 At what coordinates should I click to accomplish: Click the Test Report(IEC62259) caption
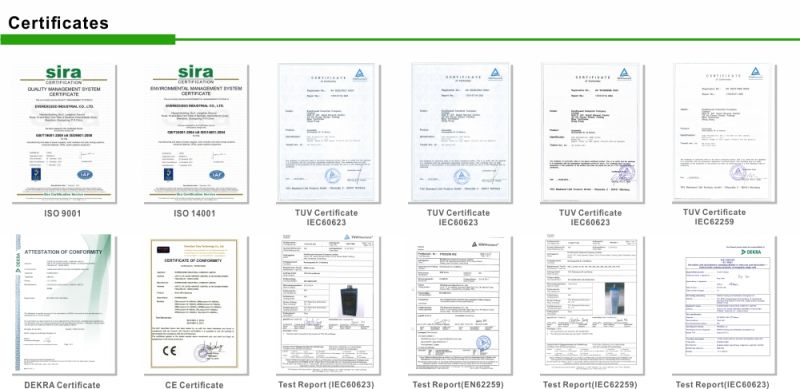590,384
